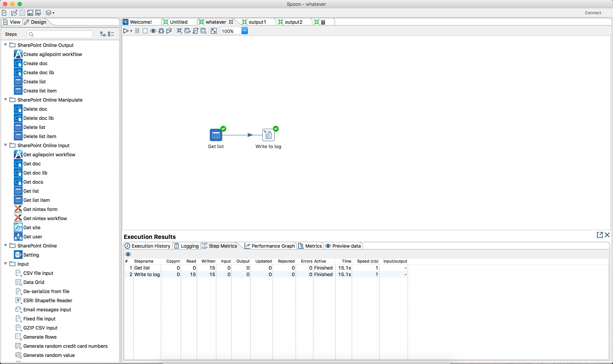Stop the transformation with the square icon
The height and width of the screenshot is (364, 613).
145,31
